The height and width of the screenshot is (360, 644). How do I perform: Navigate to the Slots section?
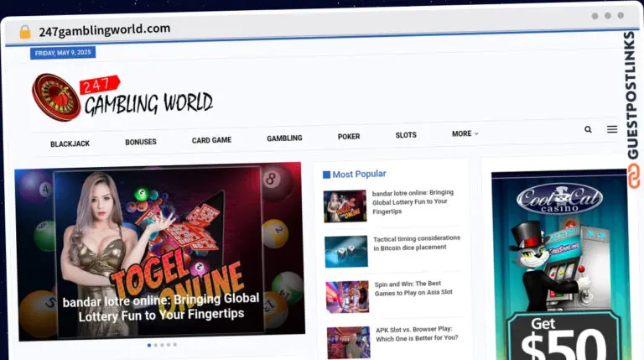pos(406,135)
